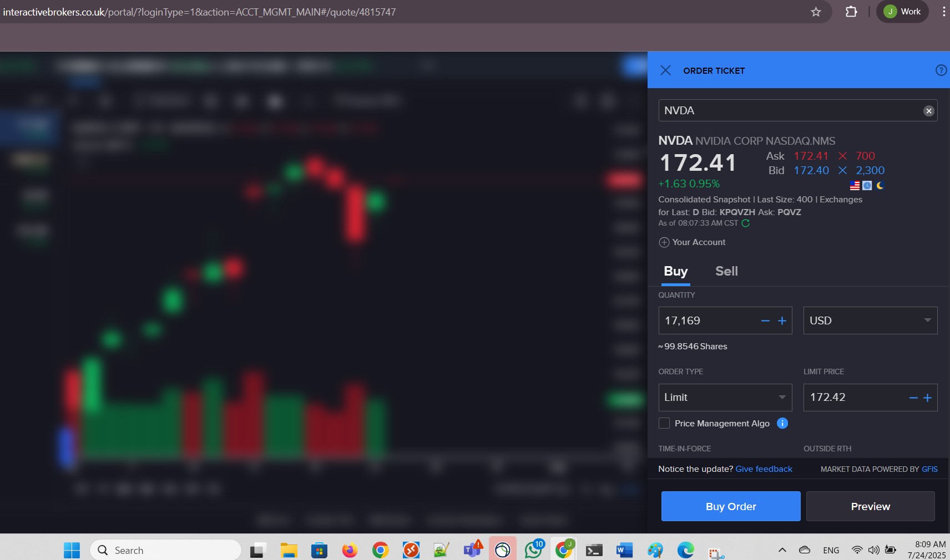The height and width of the screenshot is (560, 950).
Task: Open the Windows Start menu
Action: tap(72, 550)
